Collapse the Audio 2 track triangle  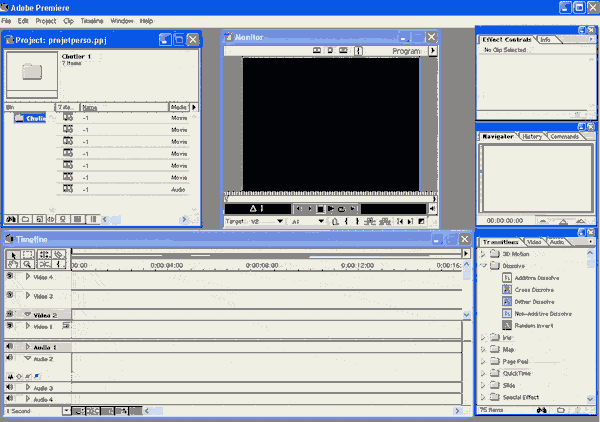click(28, 358)
